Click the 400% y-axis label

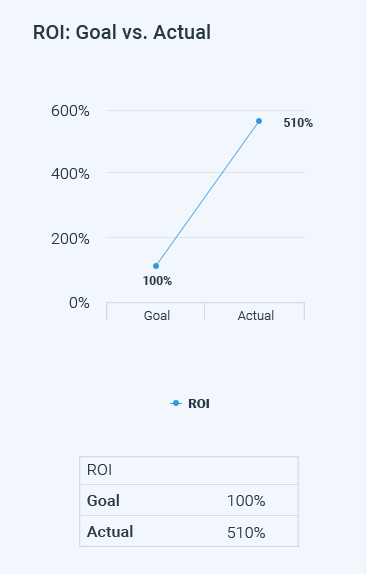pos(70,174)
